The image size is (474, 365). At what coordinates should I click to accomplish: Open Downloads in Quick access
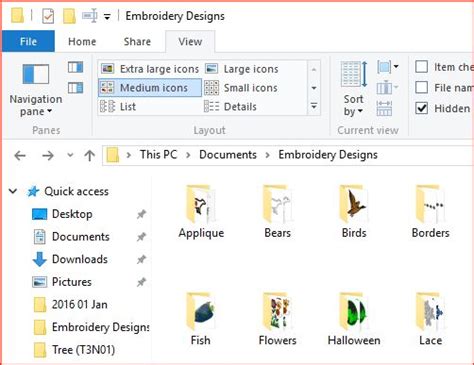(70, 259)
